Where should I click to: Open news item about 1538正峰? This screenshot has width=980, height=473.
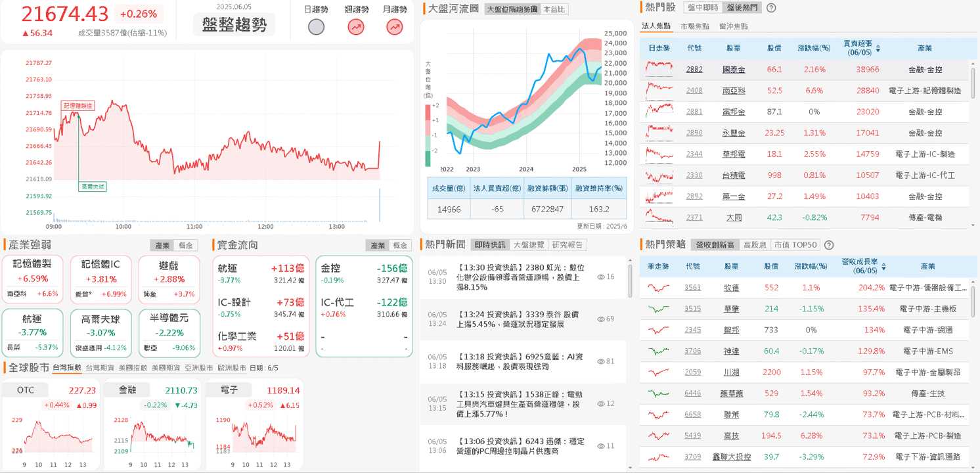click(x=523, y=403)
